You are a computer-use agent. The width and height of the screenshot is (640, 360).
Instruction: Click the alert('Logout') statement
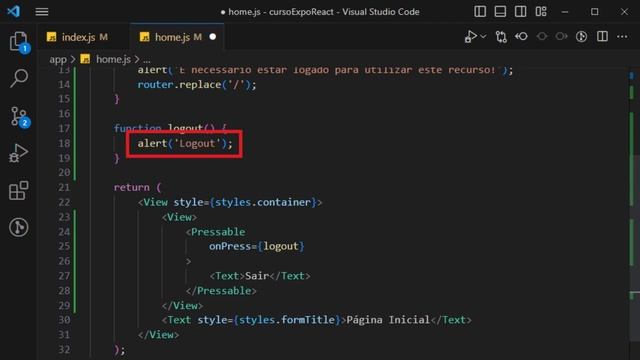tap(185, 143)
